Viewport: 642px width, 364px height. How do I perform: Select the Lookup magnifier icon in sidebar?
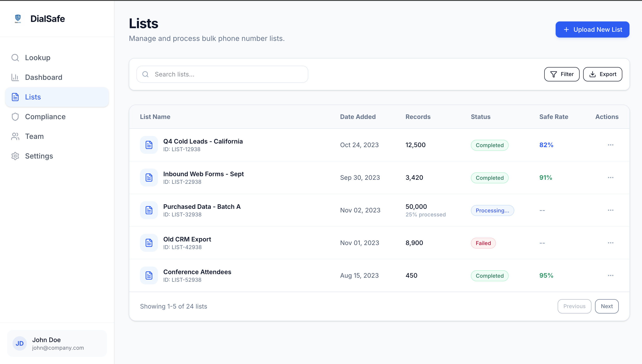(15, 57)
